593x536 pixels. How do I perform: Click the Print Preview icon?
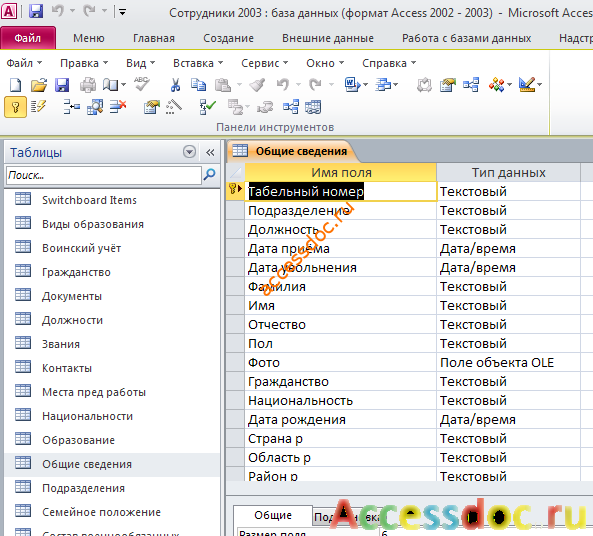110,85
